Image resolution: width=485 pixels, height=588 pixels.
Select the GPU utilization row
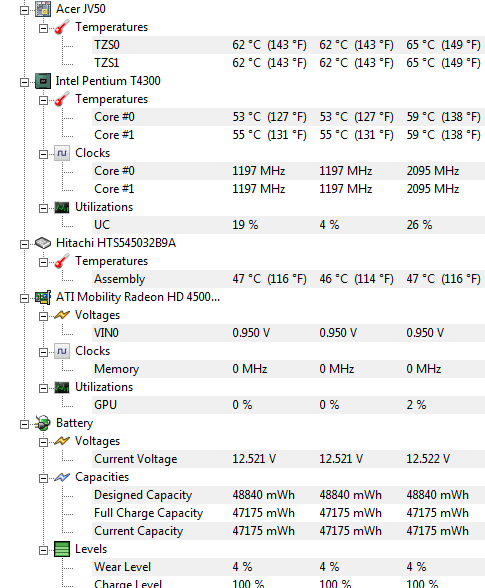288,405
